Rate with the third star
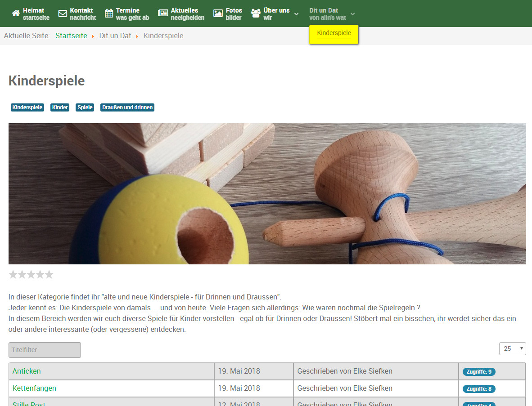532x406 pixels. coord(31,274)
